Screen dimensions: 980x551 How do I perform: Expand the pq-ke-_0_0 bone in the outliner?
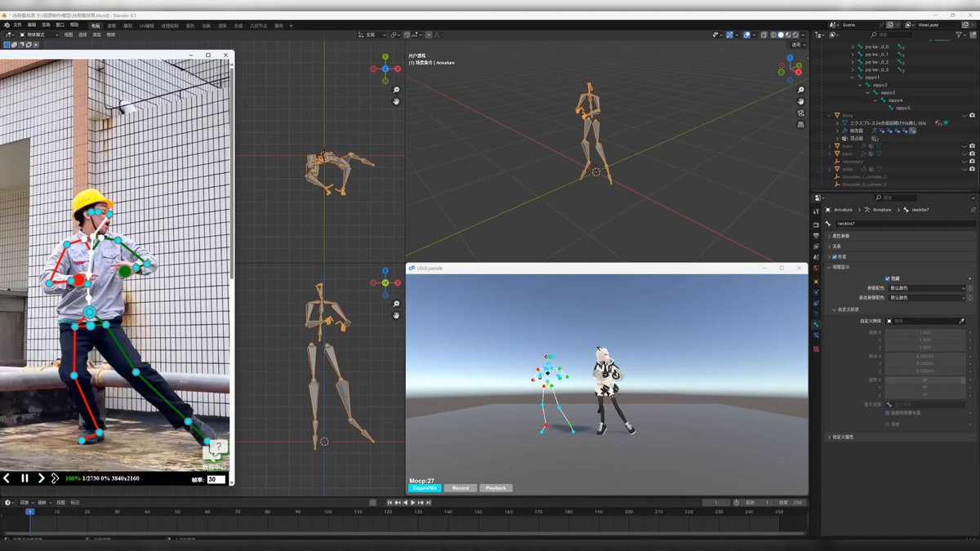(853, 47)
